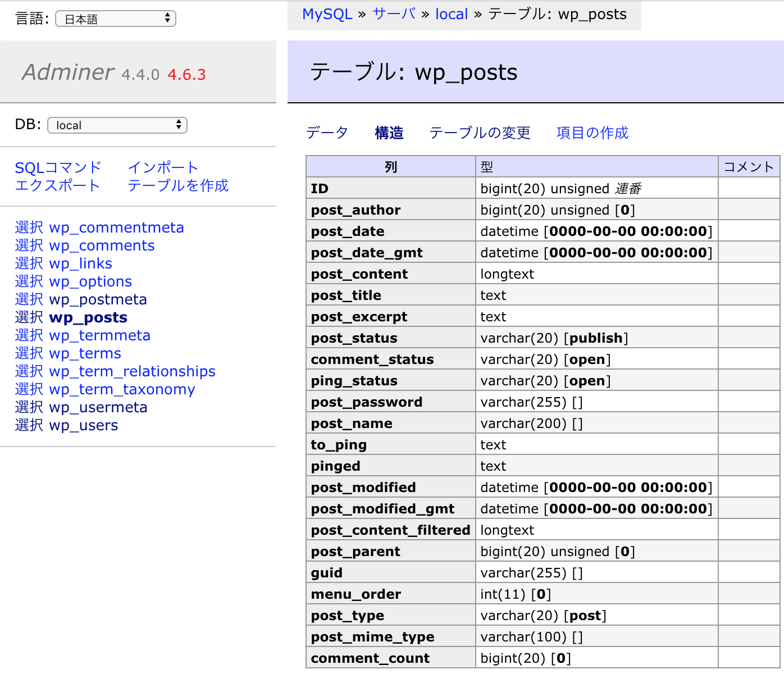Select the to_ping cell

[391, 444]
